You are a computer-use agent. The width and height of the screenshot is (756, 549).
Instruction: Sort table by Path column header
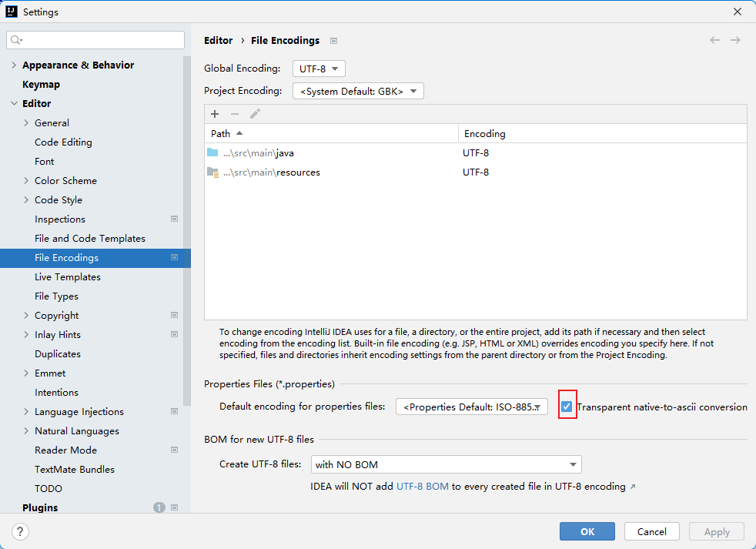[331, 134]
